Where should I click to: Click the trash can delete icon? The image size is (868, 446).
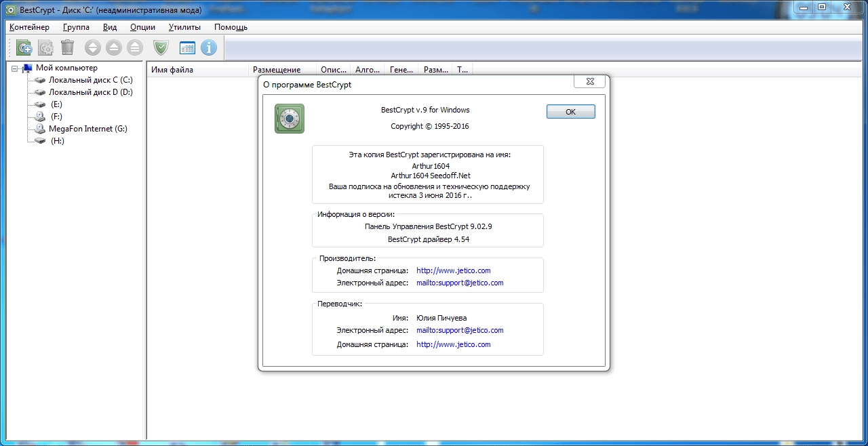pos(67,47)
